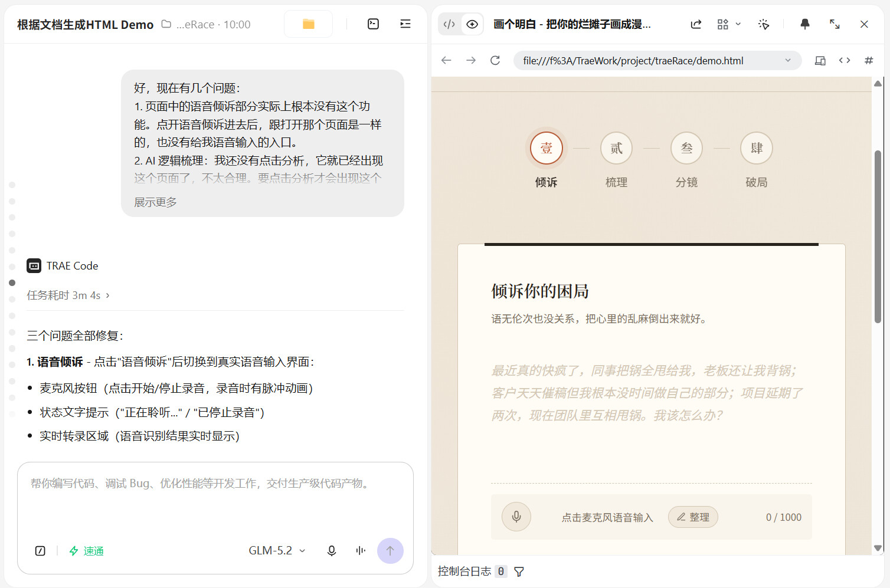Click the chat microphone icon
The height and width of the screenshot is (588, 890).
coord(332,551)
